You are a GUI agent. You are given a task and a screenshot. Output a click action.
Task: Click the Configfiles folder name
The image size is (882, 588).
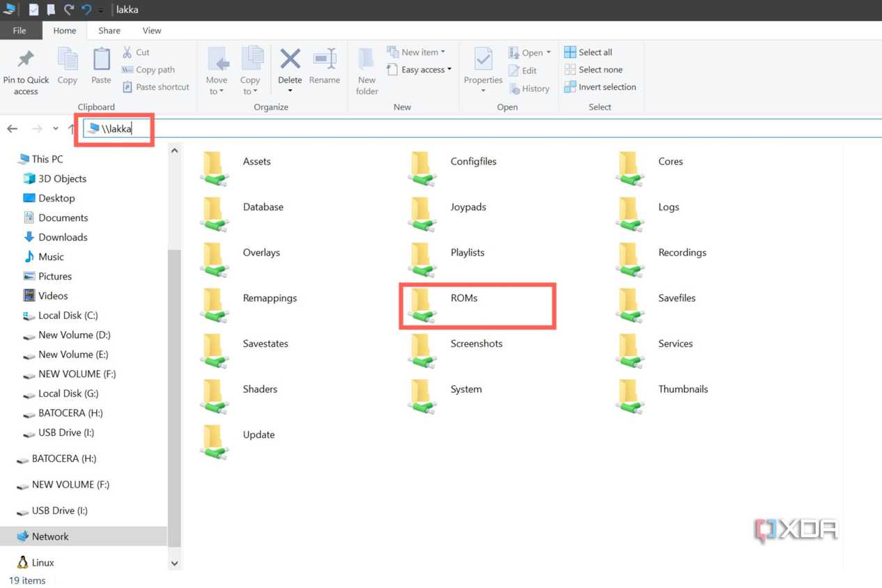(x=474, y=161)
